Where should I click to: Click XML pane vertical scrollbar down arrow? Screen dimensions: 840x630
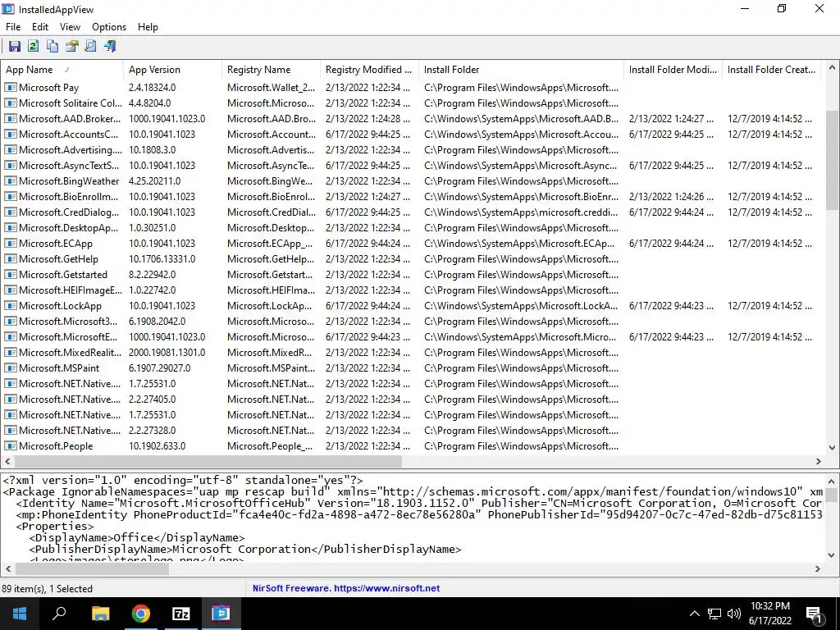(832, 555)
